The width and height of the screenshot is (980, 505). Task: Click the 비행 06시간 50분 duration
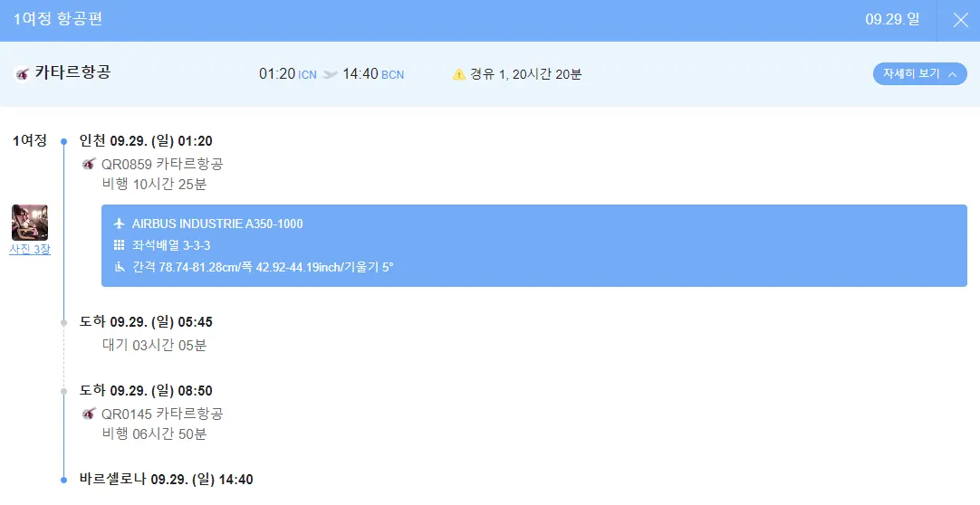click(154, 434)
